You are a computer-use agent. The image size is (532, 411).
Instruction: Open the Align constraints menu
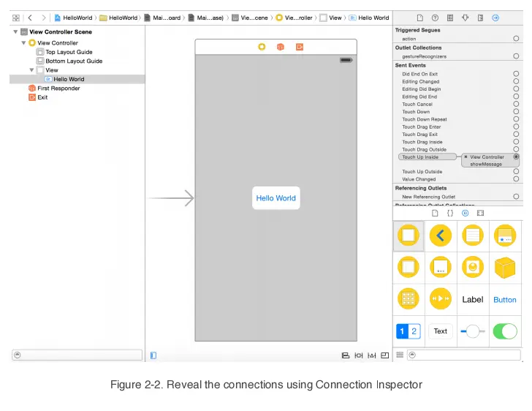point(346,355)
